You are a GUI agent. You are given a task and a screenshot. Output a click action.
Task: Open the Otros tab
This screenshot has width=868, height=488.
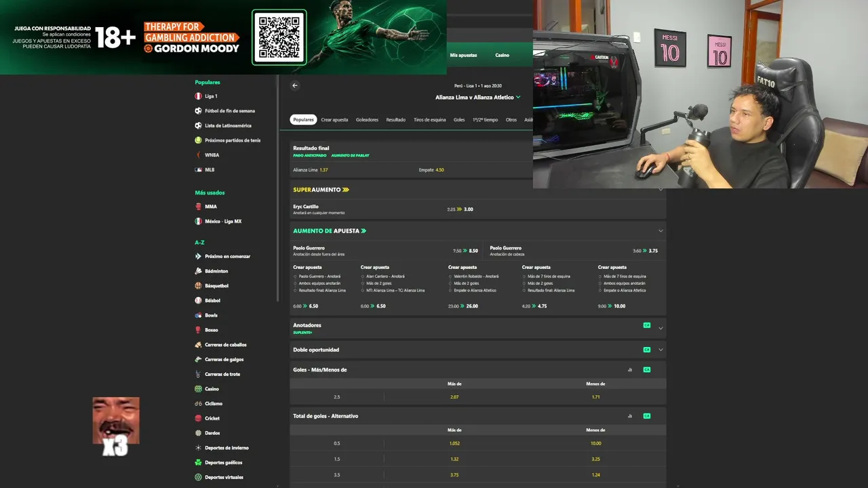pyautogui.click(x=511, y=120)
